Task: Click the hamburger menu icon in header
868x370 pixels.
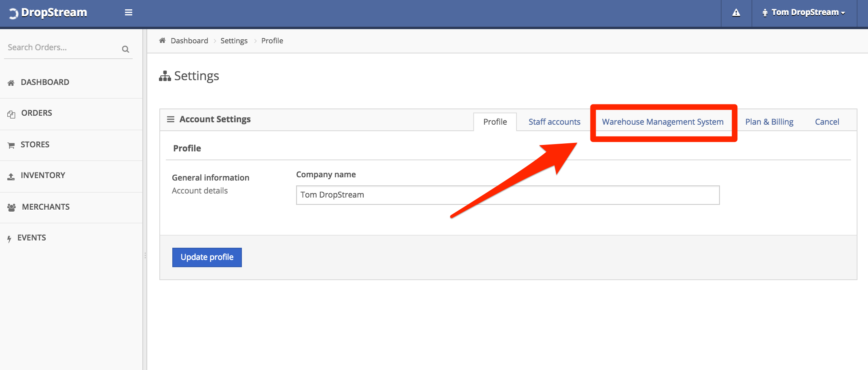Action: 129,13
